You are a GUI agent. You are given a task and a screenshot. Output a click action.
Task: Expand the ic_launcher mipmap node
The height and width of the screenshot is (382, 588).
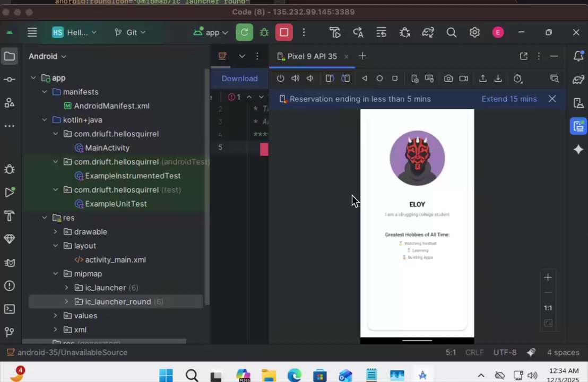coord(66,288)
